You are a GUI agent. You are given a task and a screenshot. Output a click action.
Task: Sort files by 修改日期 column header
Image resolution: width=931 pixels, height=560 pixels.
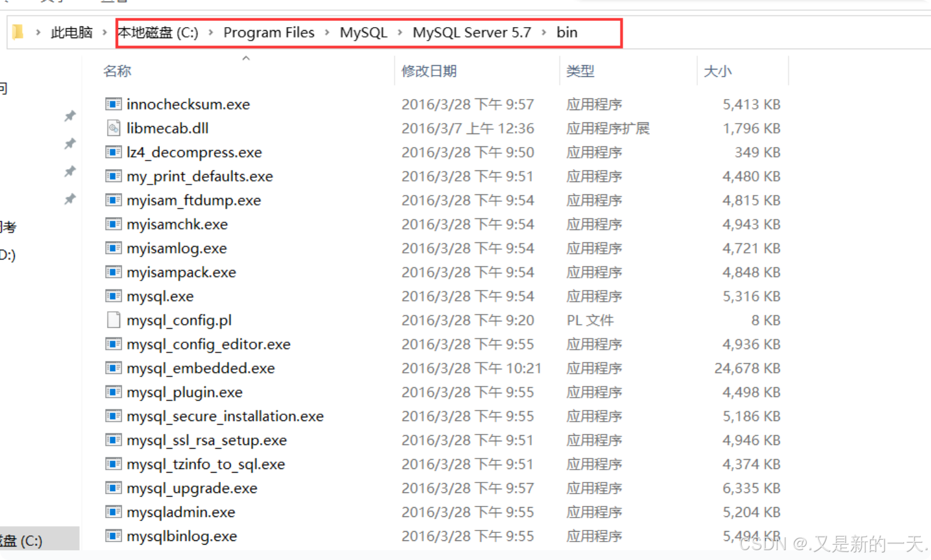[x=429, y=71]
